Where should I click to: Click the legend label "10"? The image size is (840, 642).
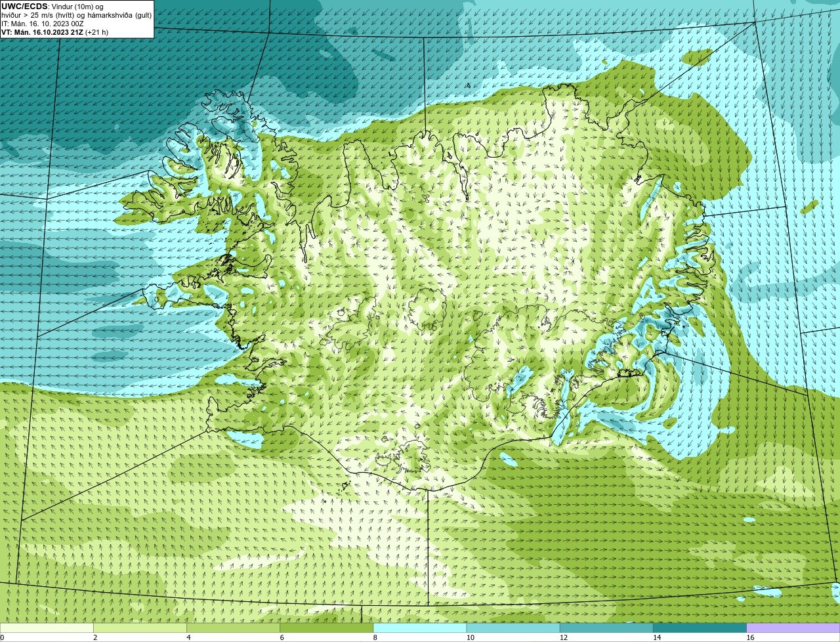click(x=471, y=637)
